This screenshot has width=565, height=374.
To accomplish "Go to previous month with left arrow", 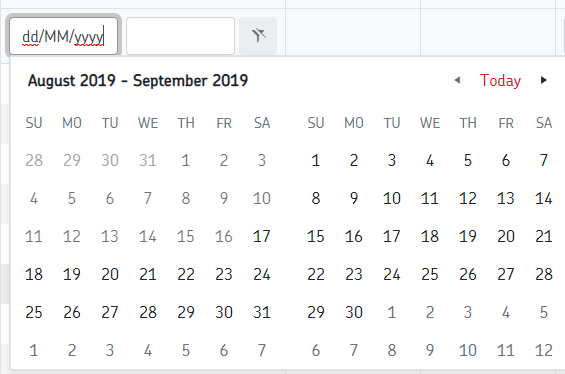I will (x=457, y=80).
